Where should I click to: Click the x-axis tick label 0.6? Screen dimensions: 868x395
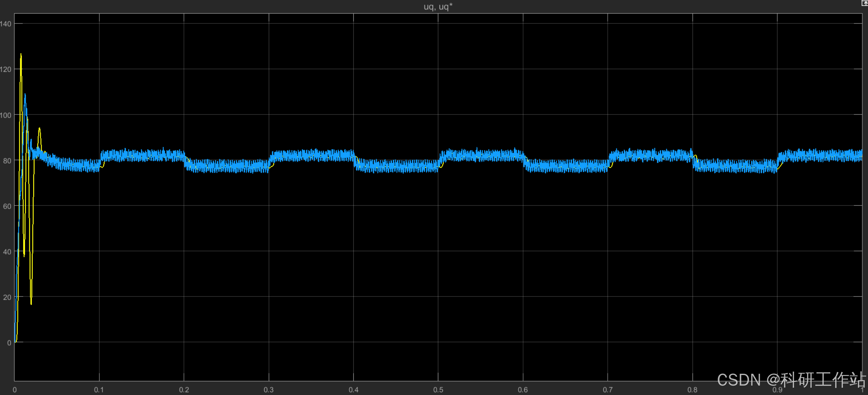pyautogui.click(x=523, y=390)
